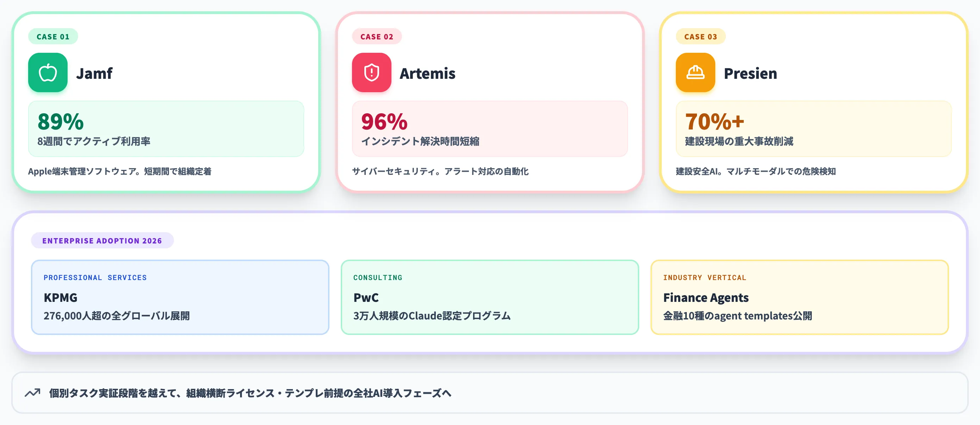Open the PwC consulting card
This screenshot has width=980, height=425.
[490, 297]
